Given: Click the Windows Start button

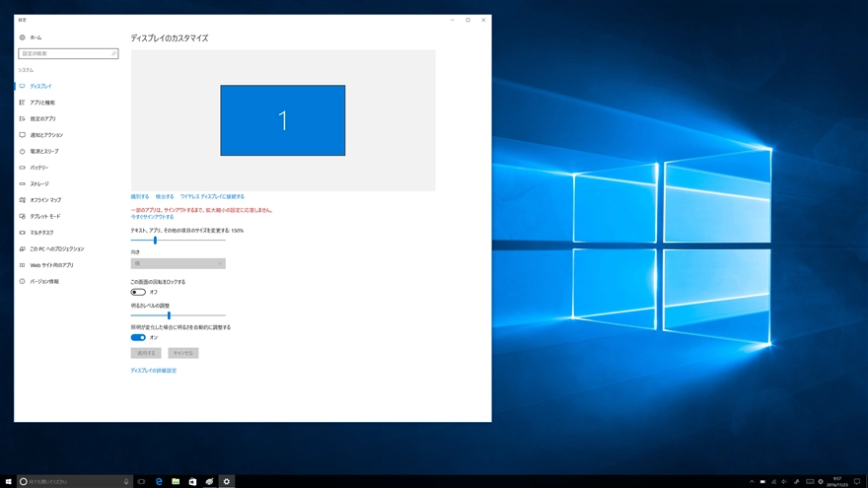Looking at the screenshot, I should tap(9, 482).
